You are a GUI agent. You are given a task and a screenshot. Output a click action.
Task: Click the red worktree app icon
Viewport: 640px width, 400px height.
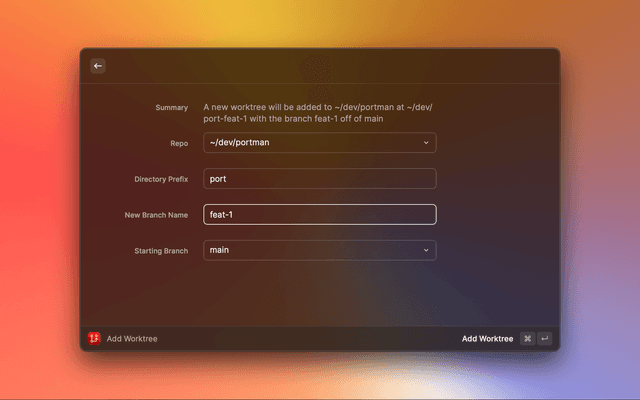pyautogui.click(x=94, y=339)
